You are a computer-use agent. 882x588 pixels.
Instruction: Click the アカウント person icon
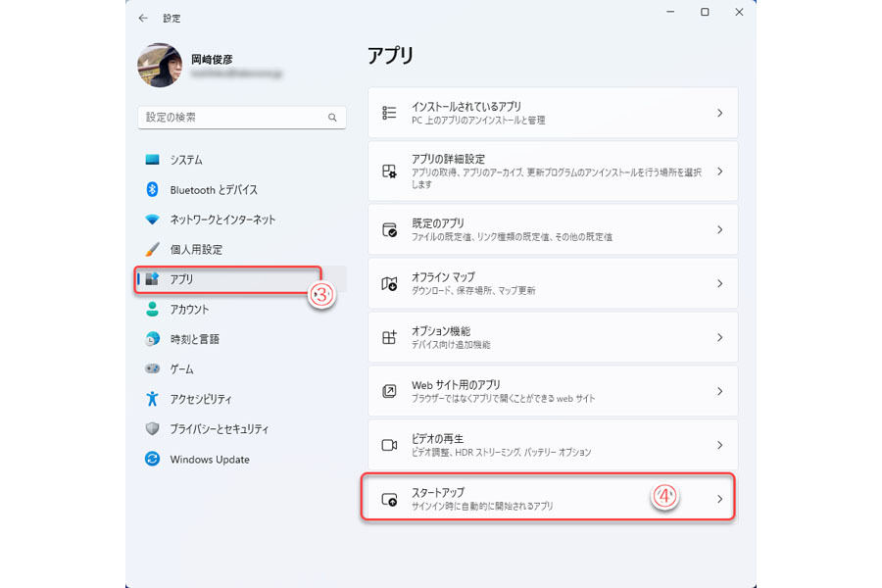[x=152, y=309]
